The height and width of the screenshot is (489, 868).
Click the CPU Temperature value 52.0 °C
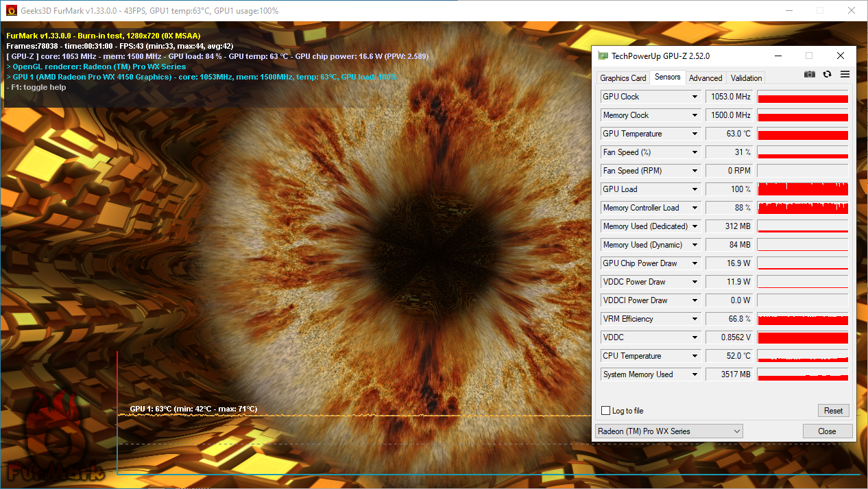coord(730,356)
